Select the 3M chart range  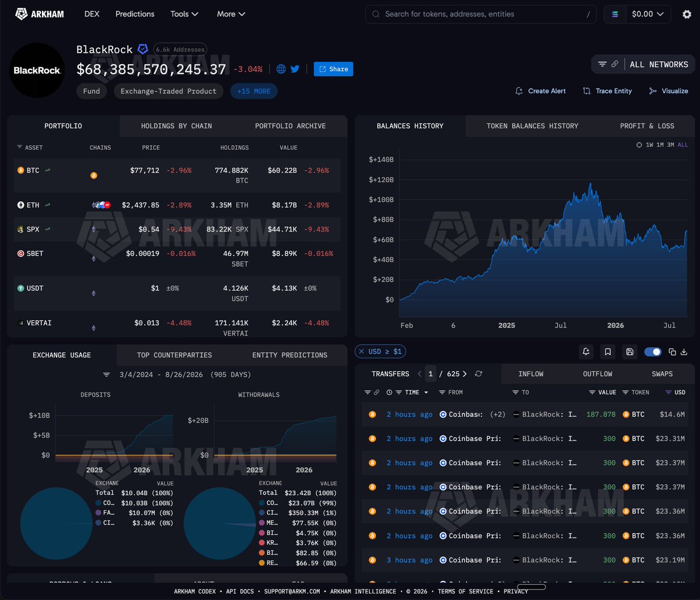(x=670, y=145)
